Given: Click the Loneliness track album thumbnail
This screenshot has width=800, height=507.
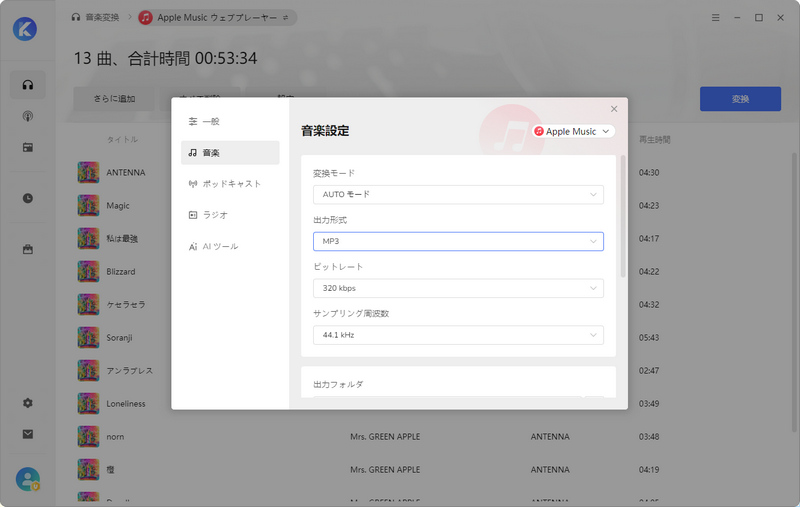Looking at the screenshot, I should click(88, 403).
